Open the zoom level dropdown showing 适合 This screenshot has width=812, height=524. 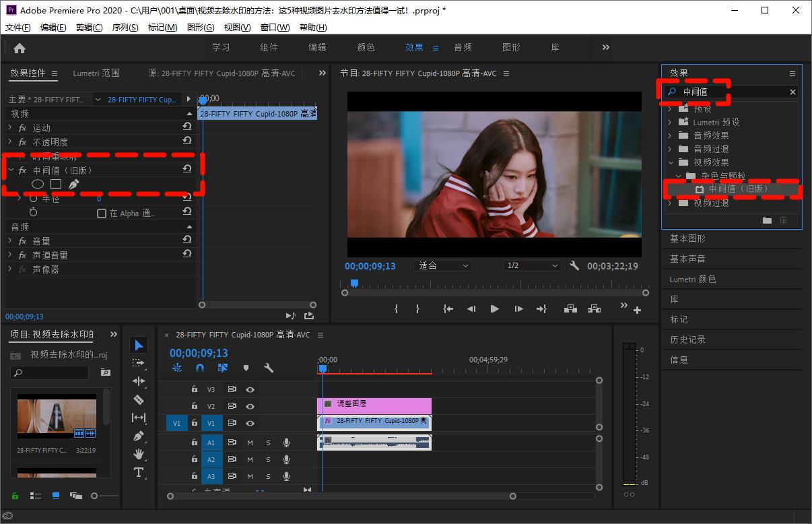click(x=444, y=266)
